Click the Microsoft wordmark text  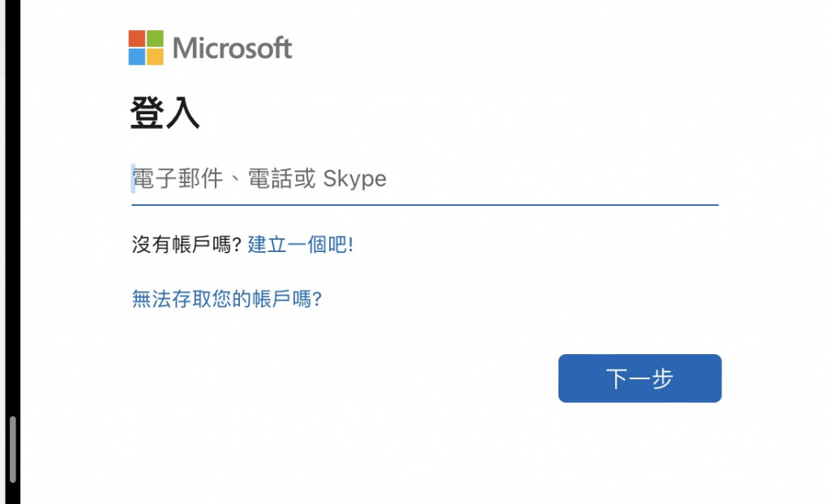click(x=232, y=49)
